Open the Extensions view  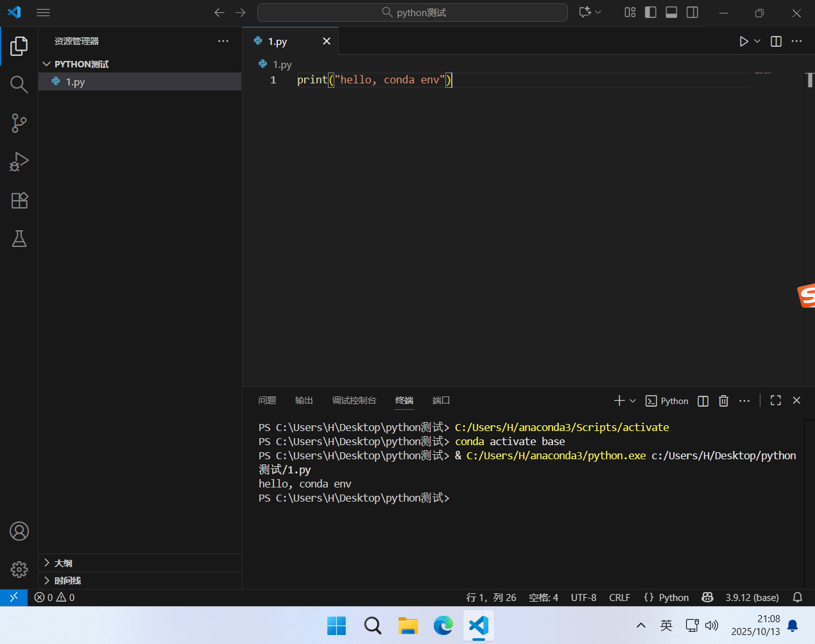click(19, 200)
